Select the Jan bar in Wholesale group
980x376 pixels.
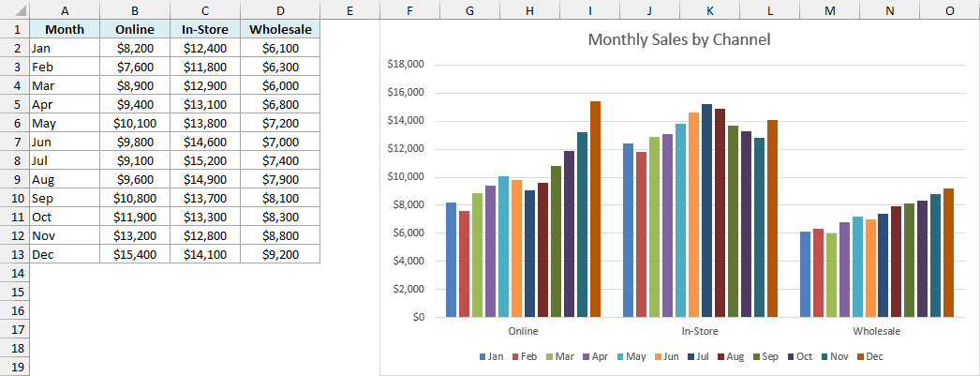(805, 275)
